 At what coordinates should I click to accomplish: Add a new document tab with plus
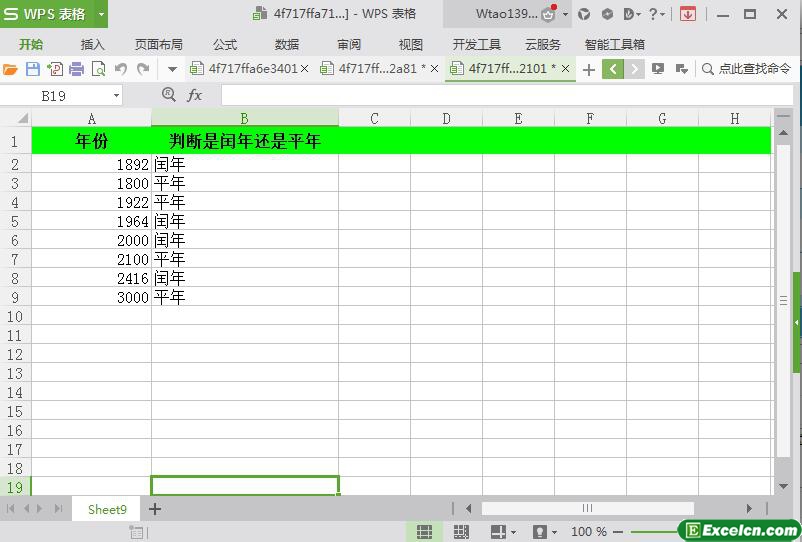click(589, 69)
